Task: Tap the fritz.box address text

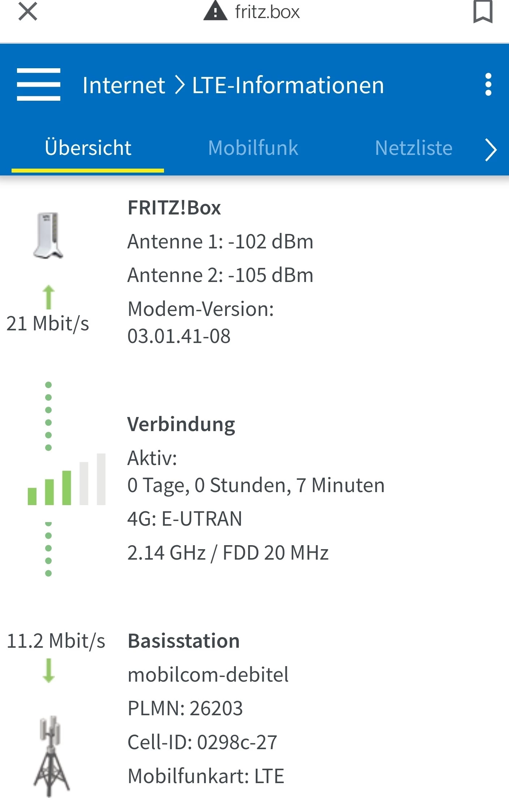Action: click(x=267, y=12)
